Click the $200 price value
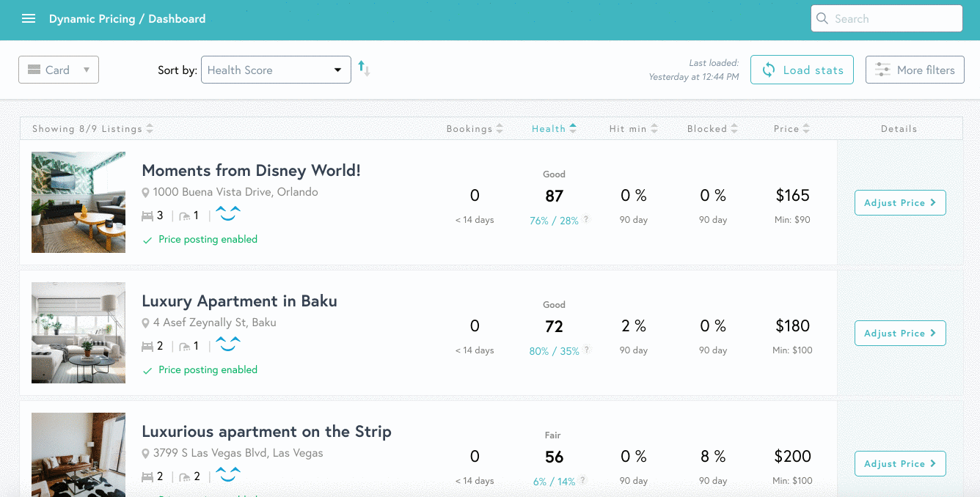This screenshot has height=497, width=980. point(792,456)
